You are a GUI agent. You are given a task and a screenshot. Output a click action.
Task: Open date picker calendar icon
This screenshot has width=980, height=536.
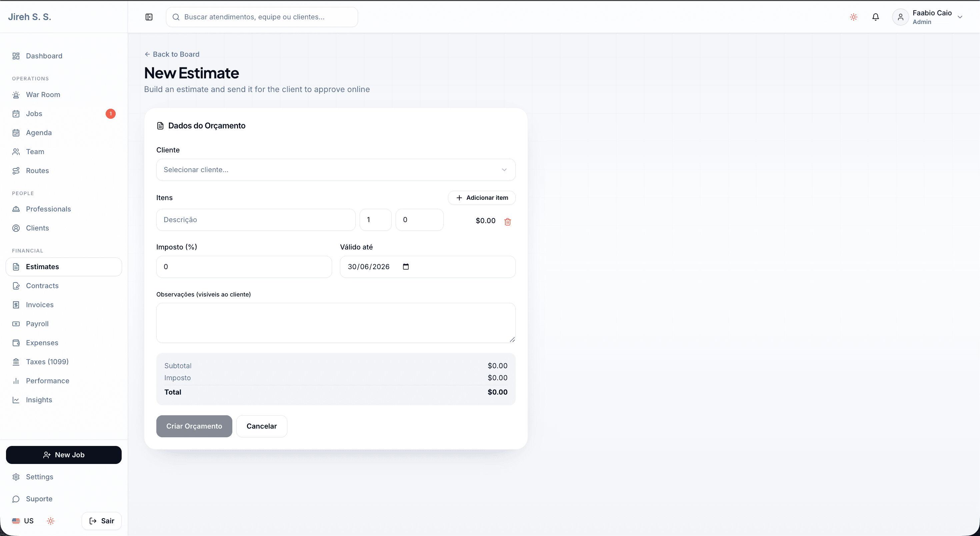click(406, 267)
